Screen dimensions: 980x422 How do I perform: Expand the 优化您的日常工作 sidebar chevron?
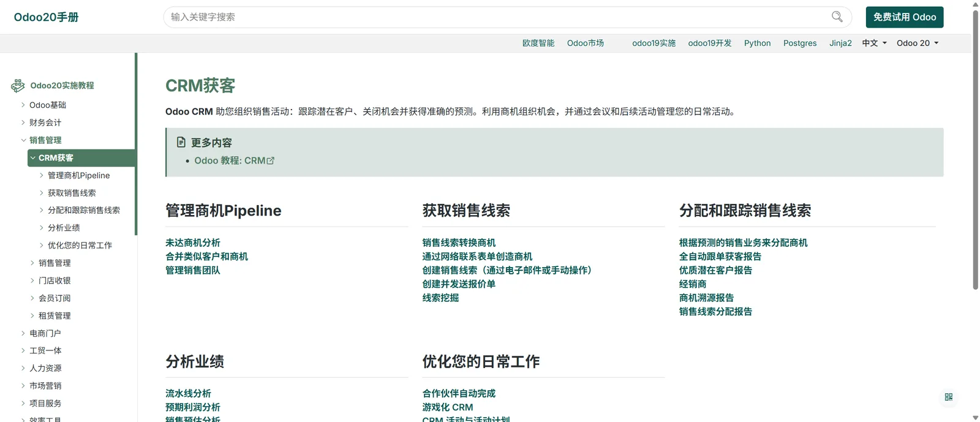tap(42, 246)
